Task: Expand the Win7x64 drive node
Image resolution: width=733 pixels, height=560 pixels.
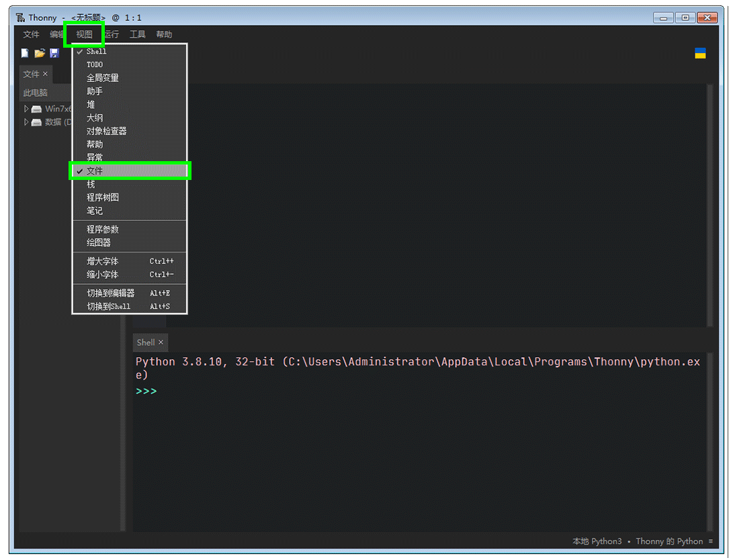Action: pyautogui.click(x=26, y=109)
